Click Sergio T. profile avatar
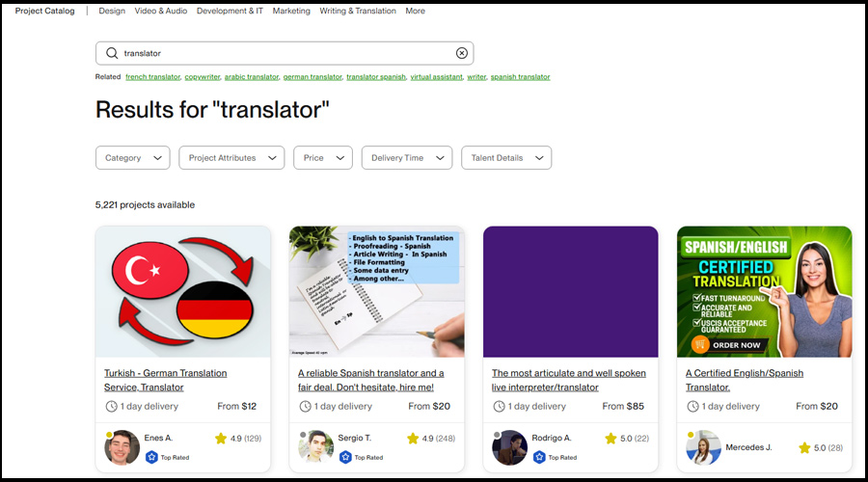Image resolution: width=868 pixels, height=482 pixels. pyautogui.click(x=314, y=446)
